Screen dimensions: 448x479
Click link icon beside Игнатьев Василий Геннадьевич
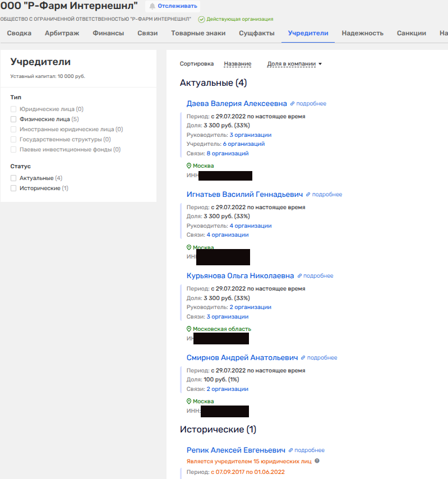[308, 195]
